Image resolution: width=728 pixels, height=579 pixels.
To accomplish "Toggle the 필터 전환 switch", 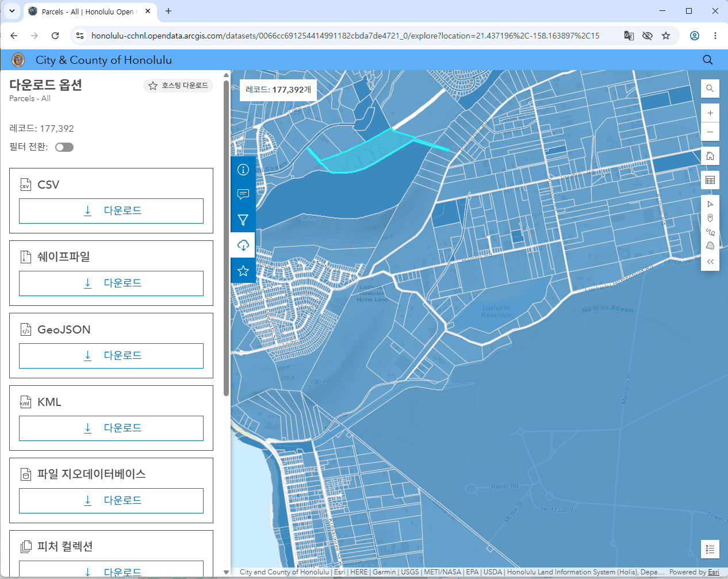I will click(x=64, y=147).
